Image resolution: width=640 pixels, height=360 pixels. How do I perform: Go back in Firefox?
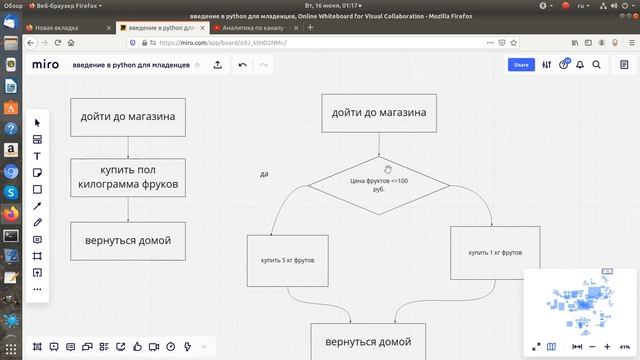click(x=31, y=43)
